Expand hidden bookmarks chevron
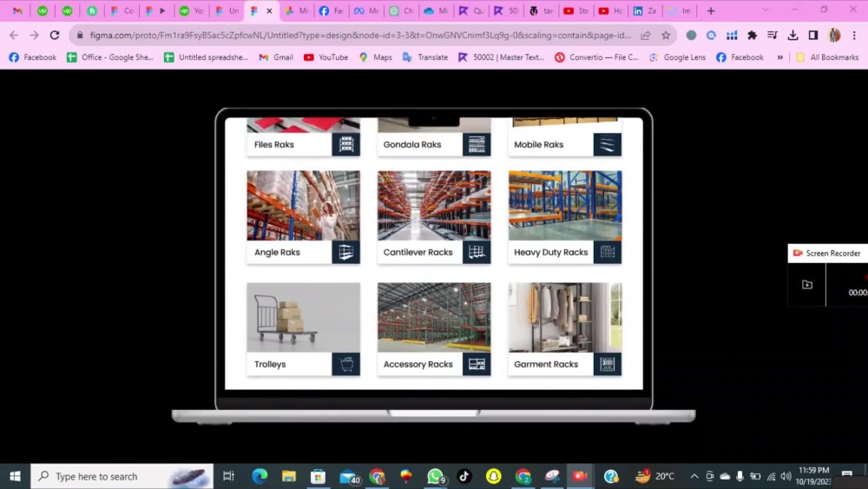868x489 pixels. 780,57
